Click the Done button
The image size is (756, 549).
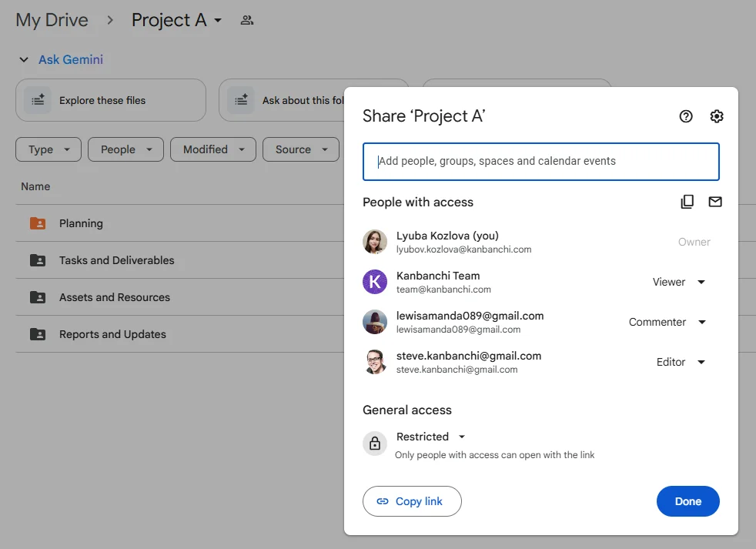click(x=687, y=501)
